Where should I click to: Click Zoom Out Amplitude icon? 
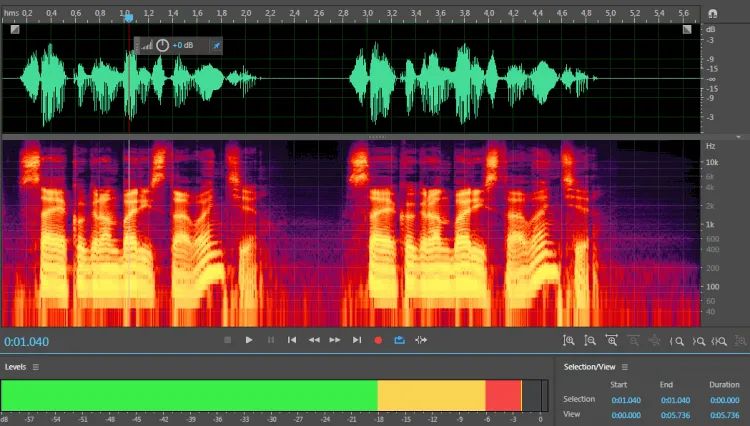590,341
